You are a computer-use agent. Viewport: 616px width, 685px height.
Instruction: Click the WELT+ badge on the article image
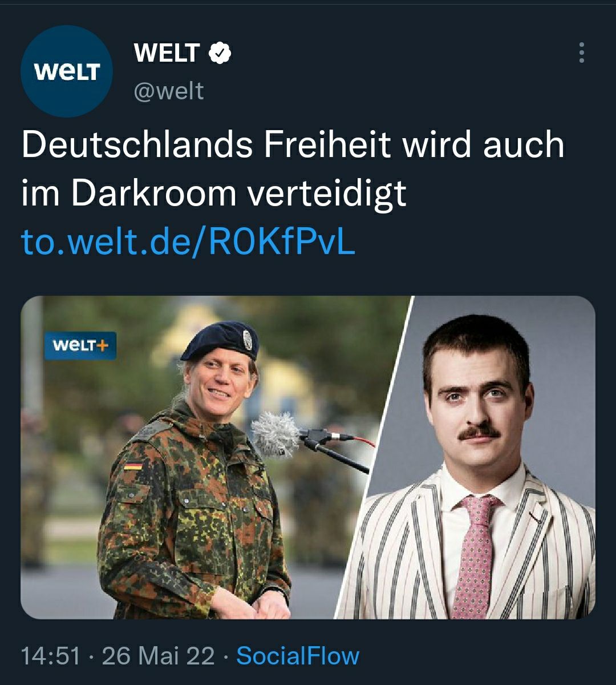80,345
